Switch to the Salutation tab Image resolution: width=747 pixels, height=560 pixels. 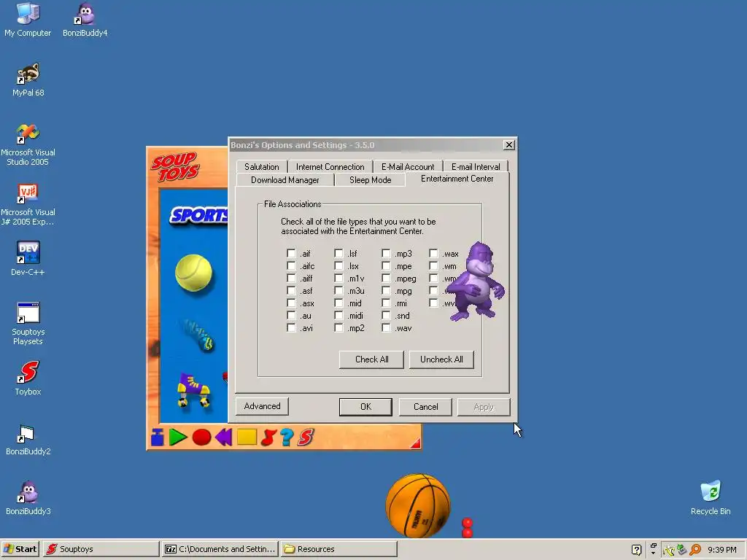pyautogui.click(x=262, y=167)
